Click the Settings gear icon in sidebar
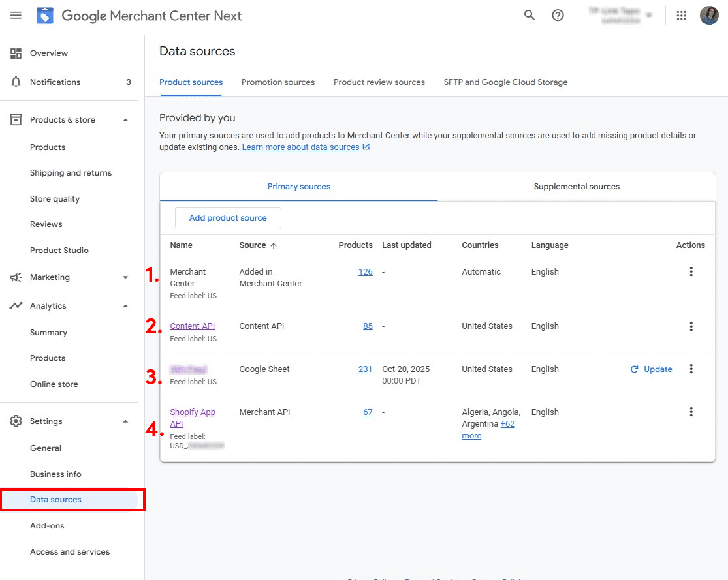The image size is (728, 580). [15, 421]
